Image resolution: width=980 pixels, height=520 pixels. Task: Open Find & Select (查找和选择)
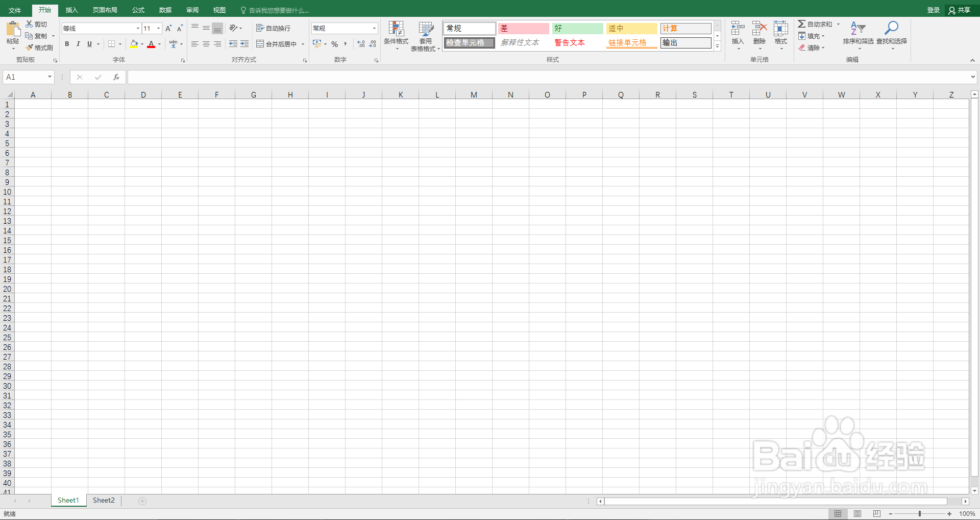(x=892, y=36)
